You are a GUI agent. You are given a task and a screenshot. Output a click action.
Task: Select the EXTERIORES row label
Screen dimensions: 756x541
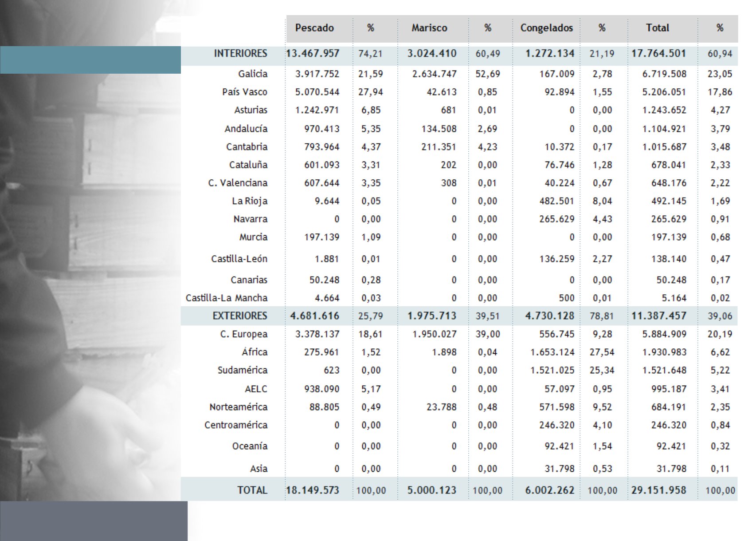240,316
